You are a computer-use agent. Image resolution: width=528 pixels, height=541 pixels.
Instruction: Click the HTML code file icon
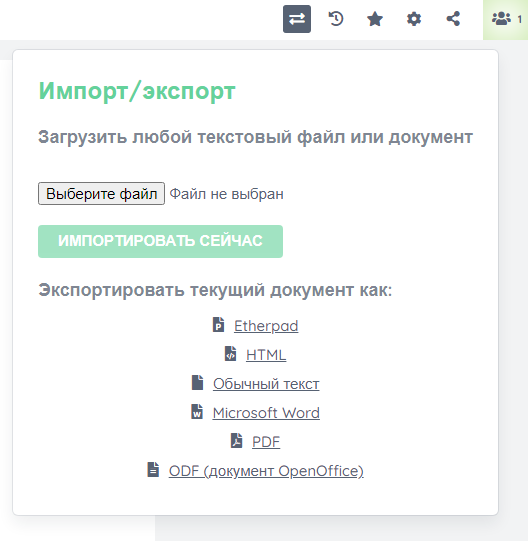pos(231,354)
